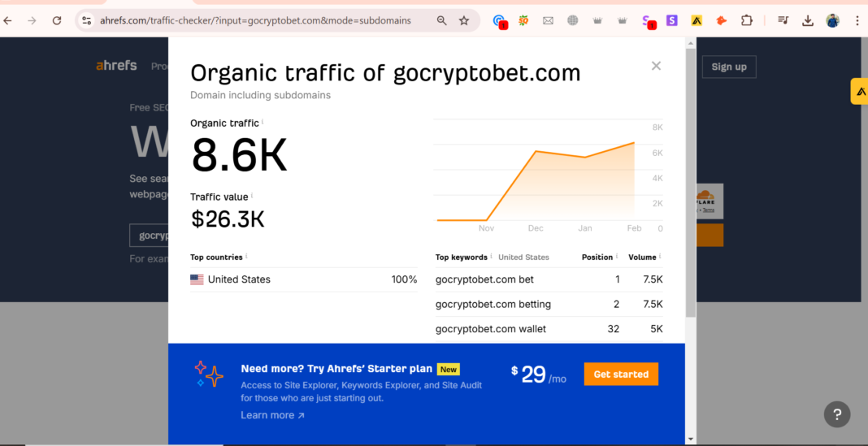Bookmark this page with the star
Screen dimensions: 868x446
(x=464, y=20)
